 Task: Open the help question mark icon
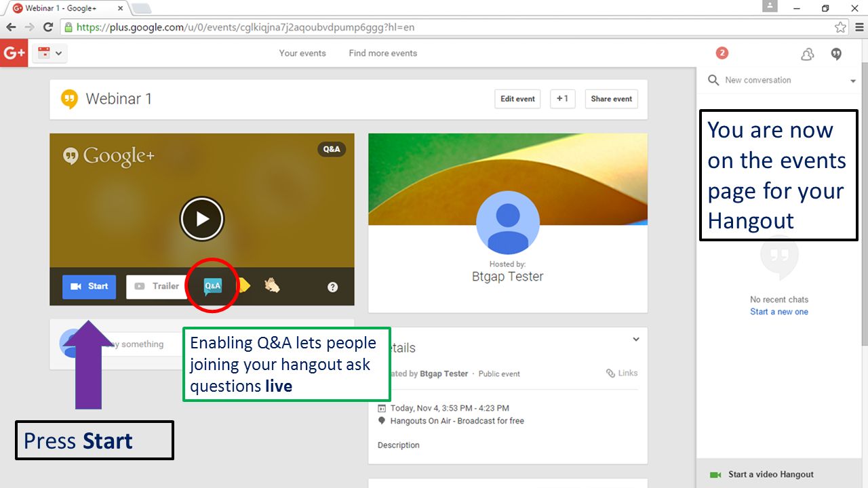pyautogui.click(x=333, y=287)
